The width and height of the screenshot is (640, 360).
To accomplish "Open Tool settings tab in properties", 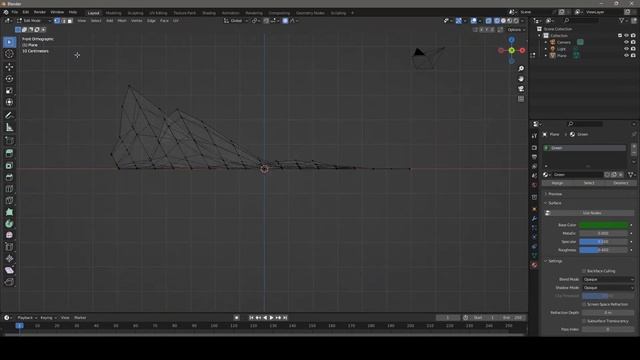I will (x=534, y=136).
